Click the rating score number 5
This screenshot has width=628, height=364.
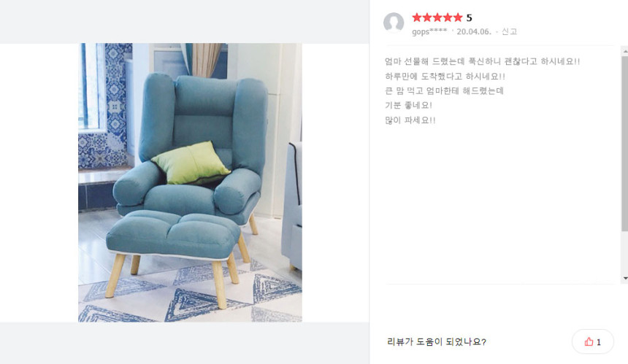469,18
